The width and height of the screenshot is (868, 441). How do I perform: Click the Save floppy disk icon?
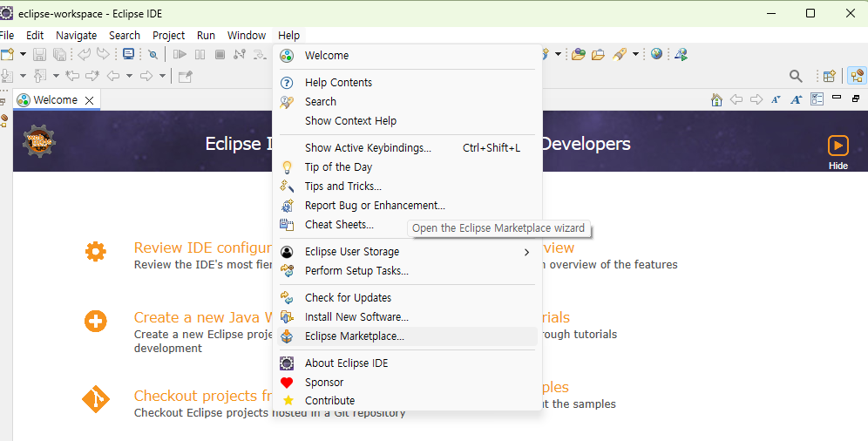click(39, 54)
